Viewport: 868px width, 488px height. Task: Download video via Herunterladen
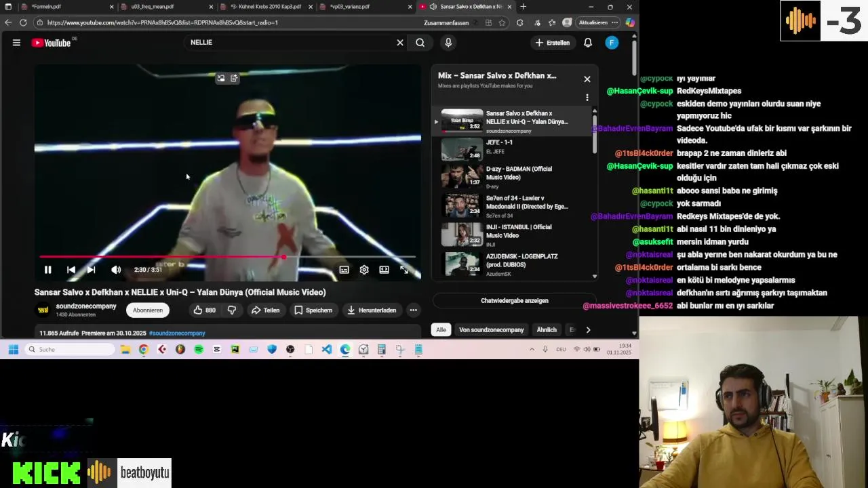click(x=372, y=310)
